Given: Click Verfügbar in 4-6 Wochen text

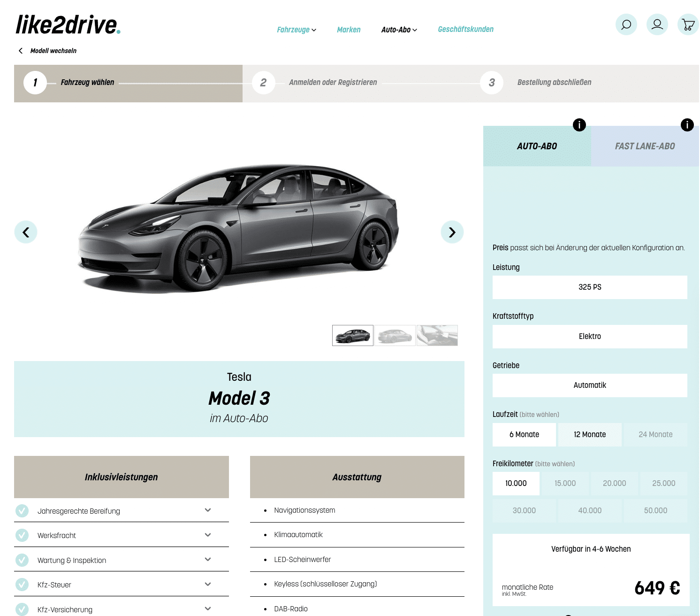Looking at the screenshot, I should coord(591,549).
